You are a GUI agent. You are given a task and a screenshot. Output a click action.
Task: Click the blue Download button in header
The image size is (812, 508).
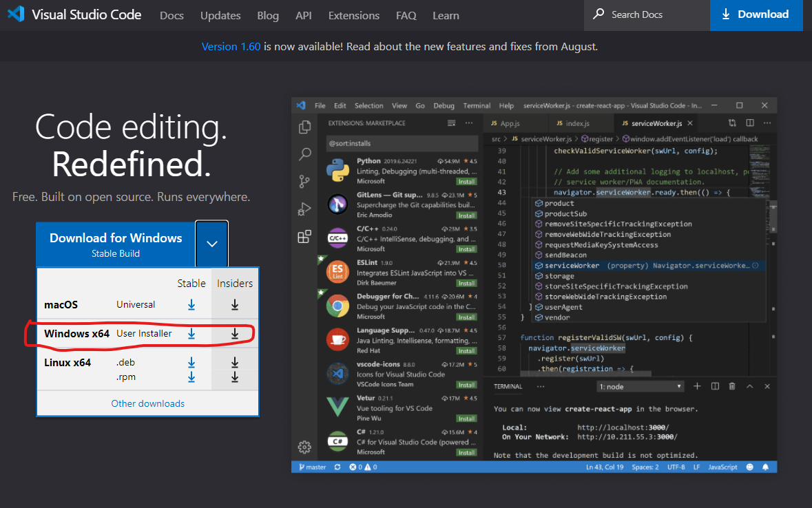(756, 15)
